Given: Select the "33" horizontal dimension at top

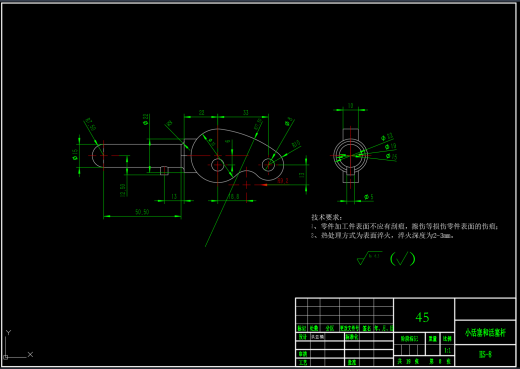Looking at the screenshot, I should [x=246, y=113].
